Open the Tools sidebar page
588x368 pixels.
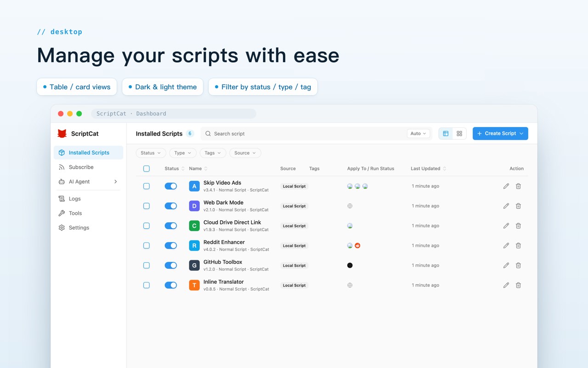pyautogui.click(x=89, y=213)
